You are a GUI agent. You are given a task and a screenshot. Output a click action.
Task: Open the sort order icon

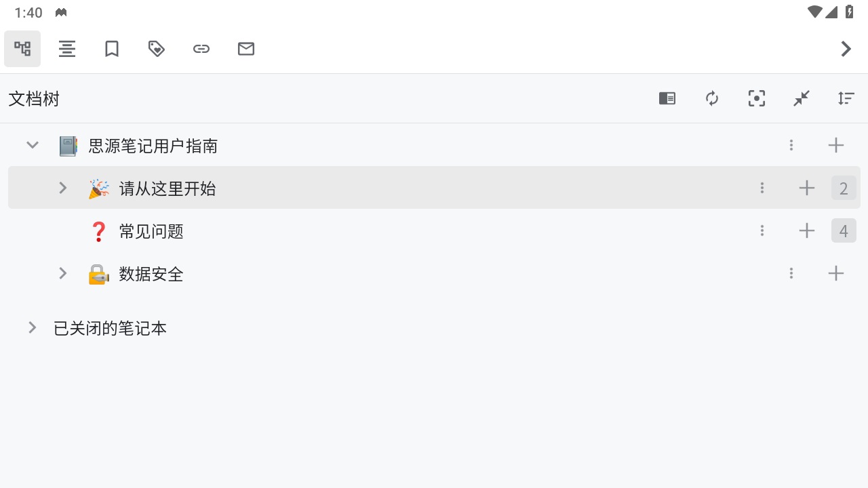[846, 99]
